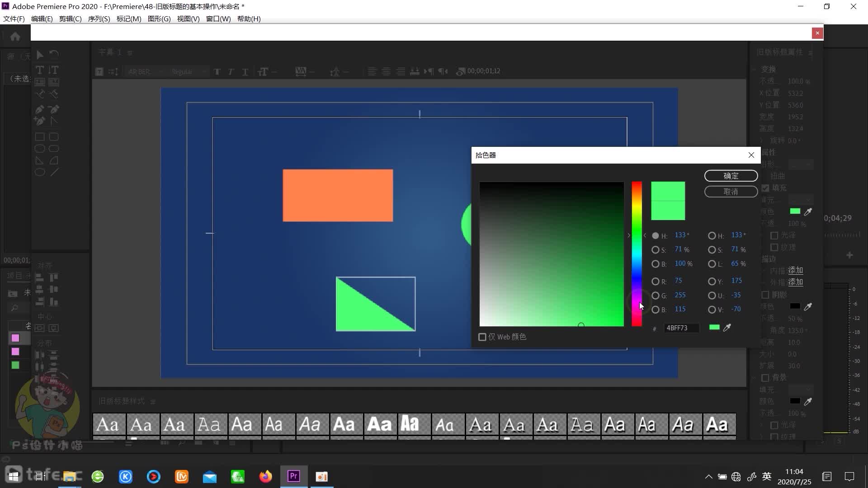Toggle the 填充 fill checkbox
The image size is (868, 488).
coord(765,188)
